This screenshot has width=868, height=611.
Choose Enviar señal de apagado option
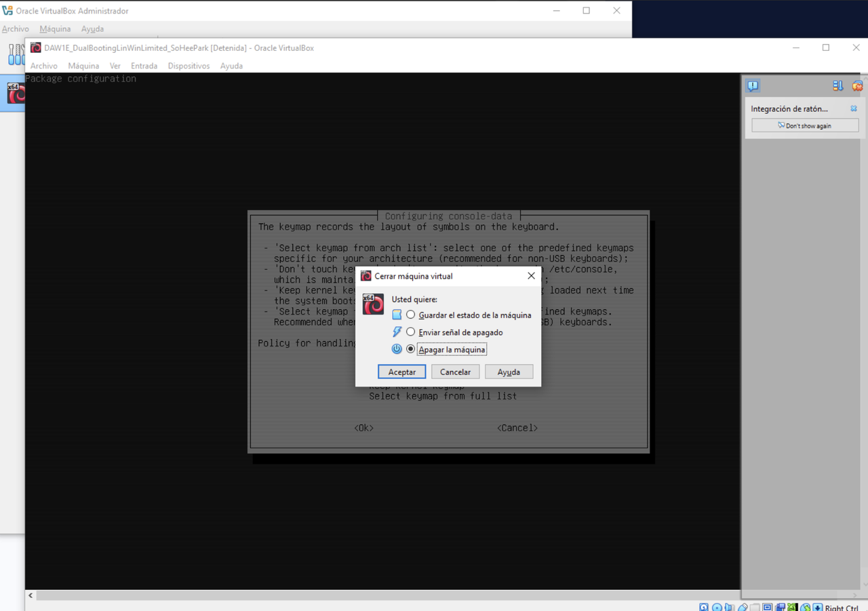pyautogui.click(x=410, y=332)
